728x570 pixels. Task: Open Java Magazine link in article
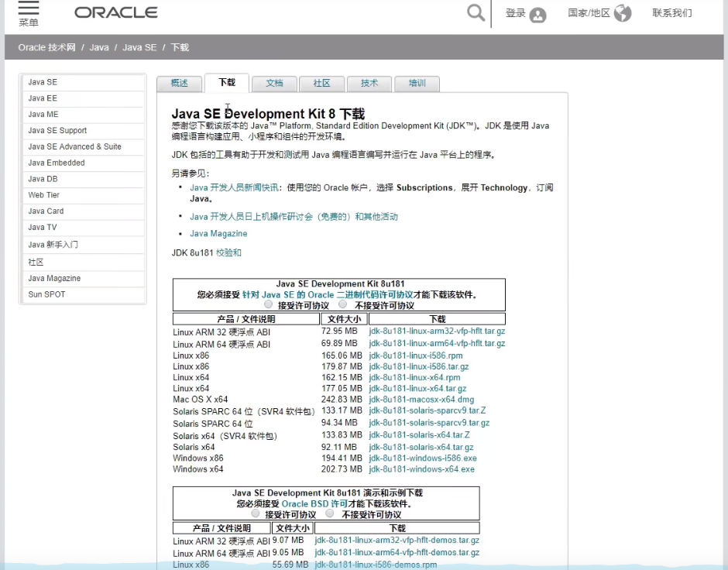click(x=218, y=233)
